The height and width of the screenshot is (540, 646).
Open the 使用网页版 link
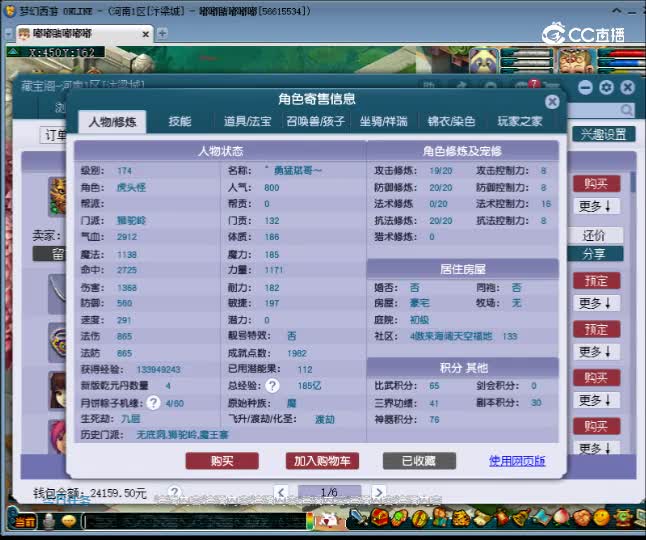click(517, 461)
